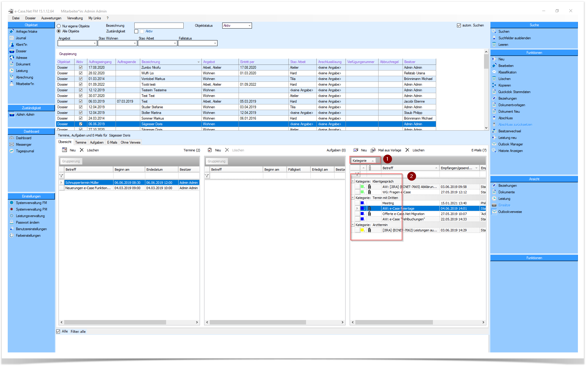Open the Verwaltung menu
The height and width of the screenshot is (367, 588).
pyautogui.click(x=75, y=18)
